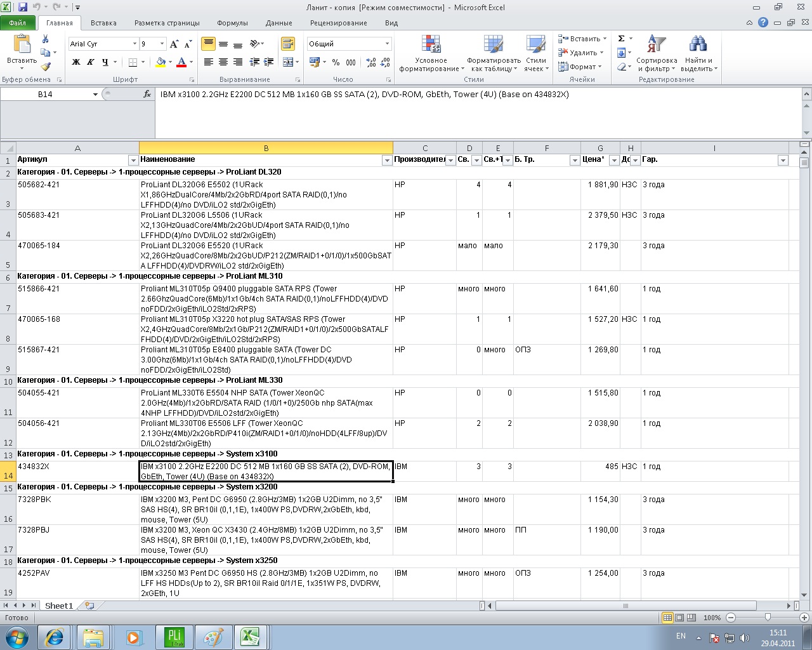Toggle align text right

point(238,62)
